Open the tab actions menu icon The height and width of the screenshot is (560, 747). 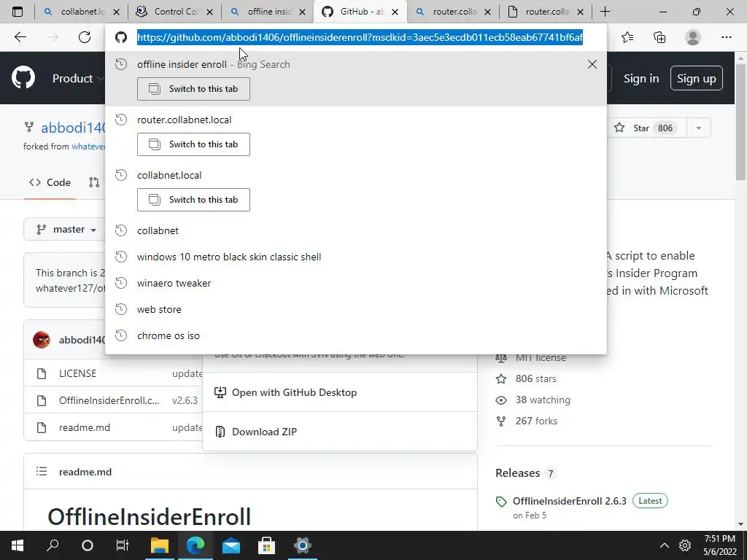[x=18, y=12]
